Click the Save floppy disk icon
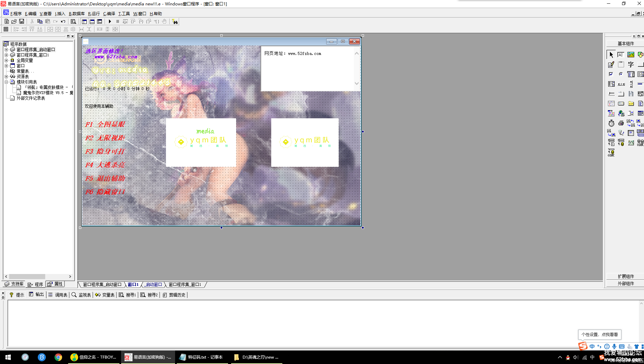 22,21
